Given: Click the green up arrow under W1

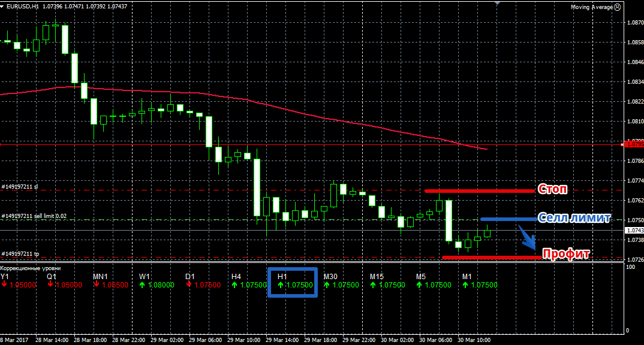Looking at the screenshot, I should coord(143,285).
